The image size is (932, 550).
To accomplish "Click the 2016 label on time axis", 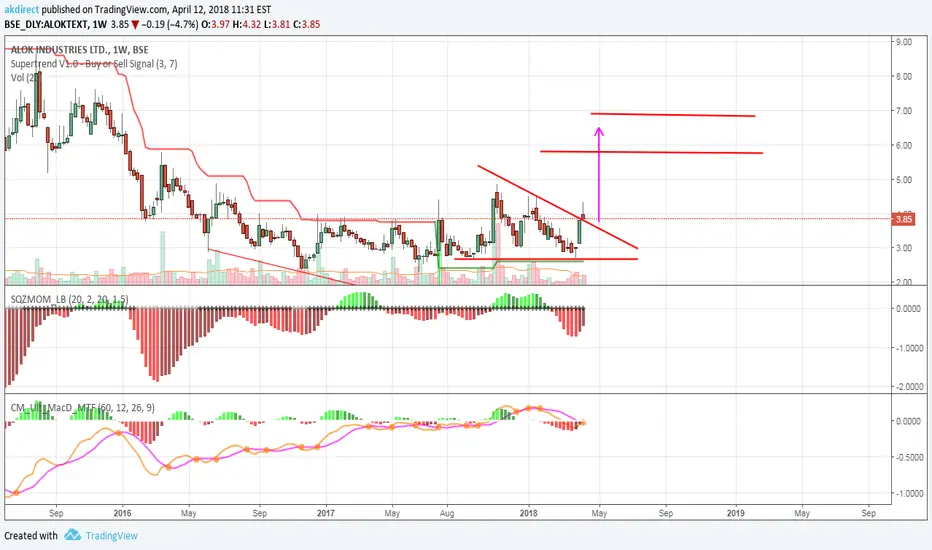I will [x=122, y=513].
